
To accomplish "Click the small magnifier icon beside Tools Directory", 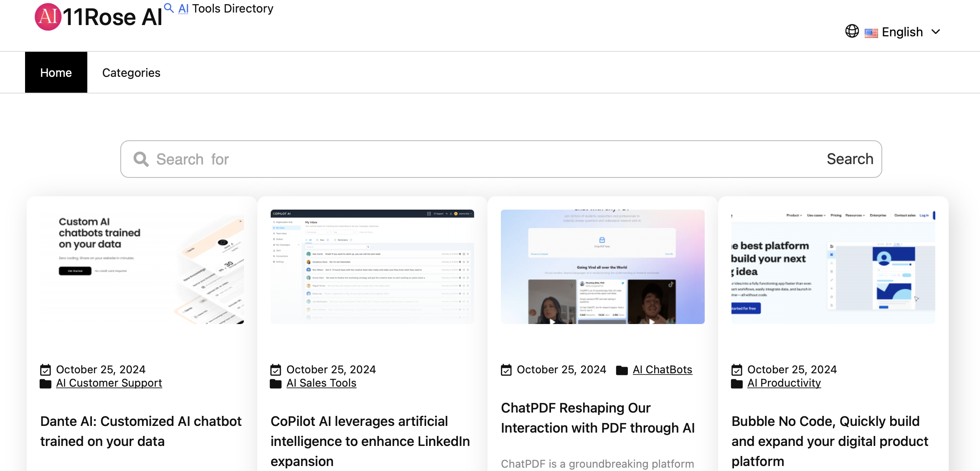I will 169,8.
